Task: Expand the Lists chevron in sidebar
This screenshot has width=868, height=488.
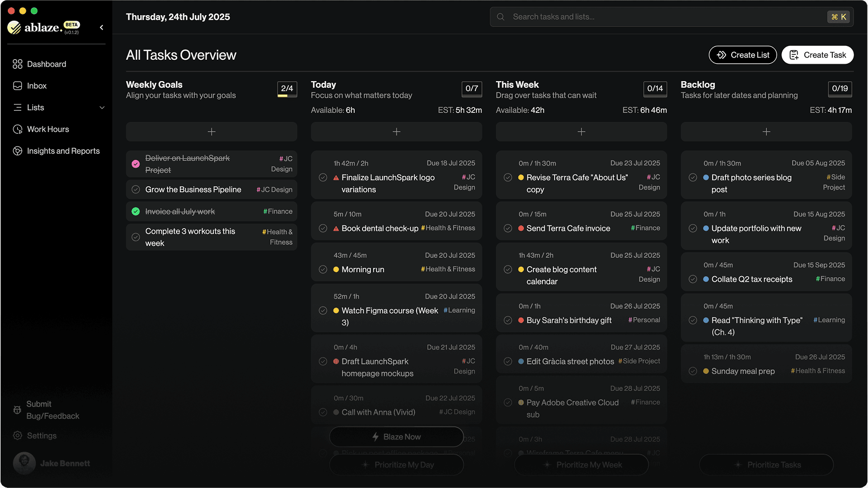Action: tap(102, 108)
